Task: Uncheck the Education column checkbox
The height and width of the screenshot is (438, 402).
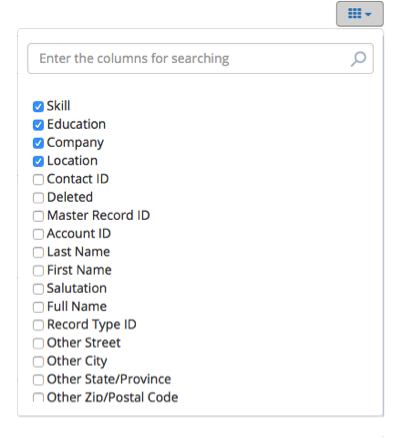Action: tap(38, 125)
